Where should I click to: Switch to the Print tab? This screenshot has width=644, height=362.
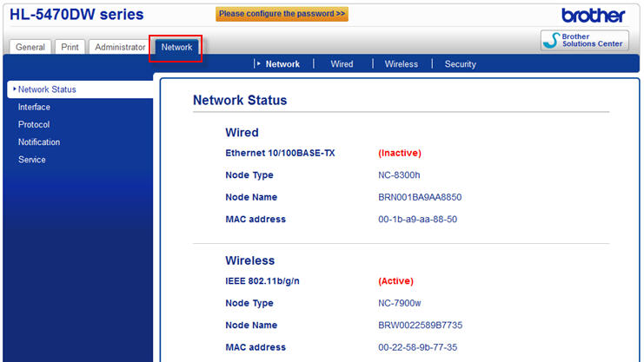(x=70, y=47)
